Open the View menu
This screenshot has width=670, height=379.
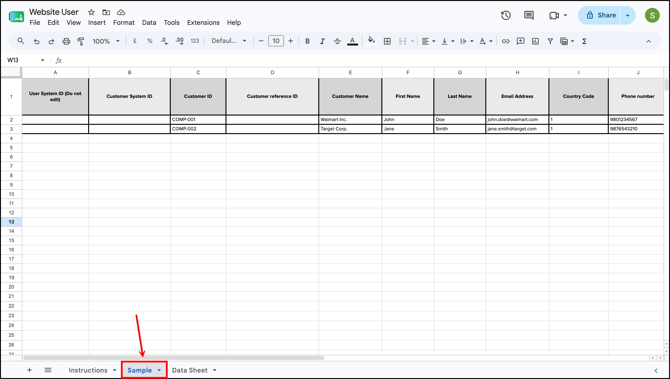click(73, 23)
